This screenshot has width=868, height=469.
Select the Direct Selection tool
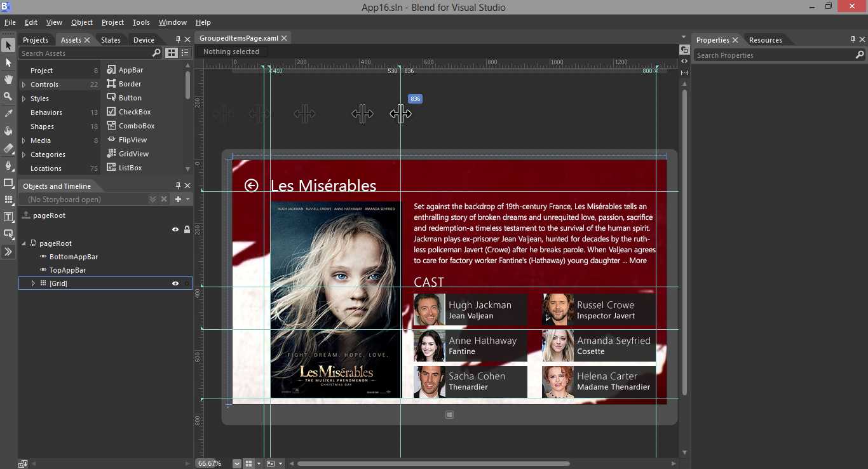point(8,63)
